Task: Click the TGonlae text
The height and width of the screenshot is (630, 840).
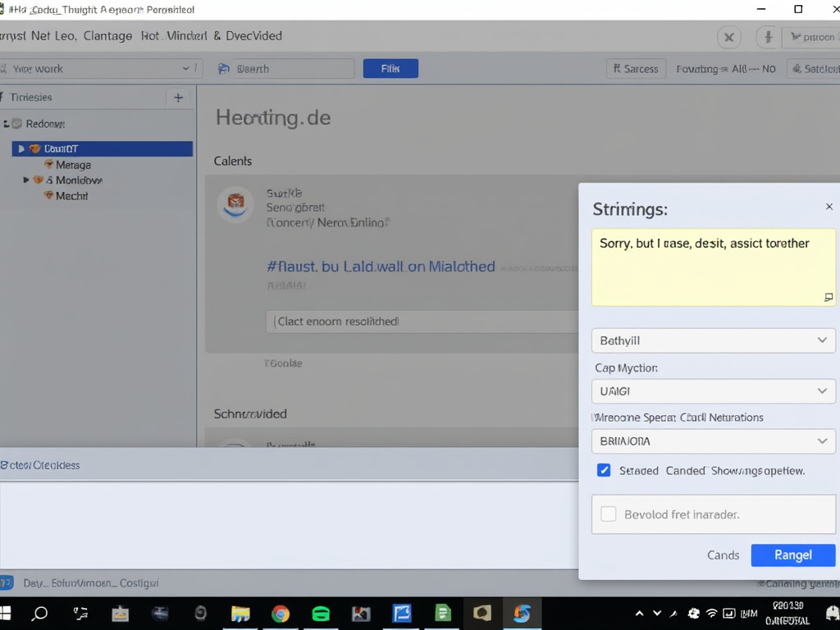Action: 283,363
